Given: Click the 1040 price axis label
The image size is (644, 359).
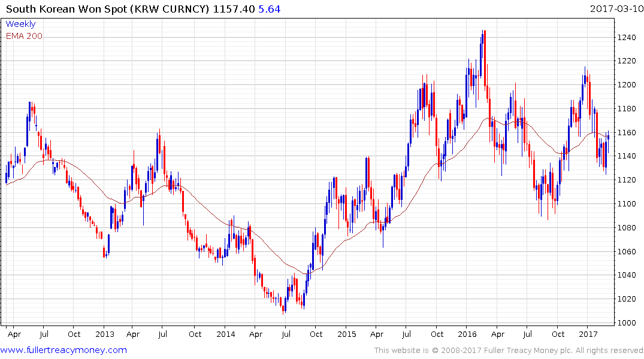Looking at the screenshot, I should tap(627, 275).
